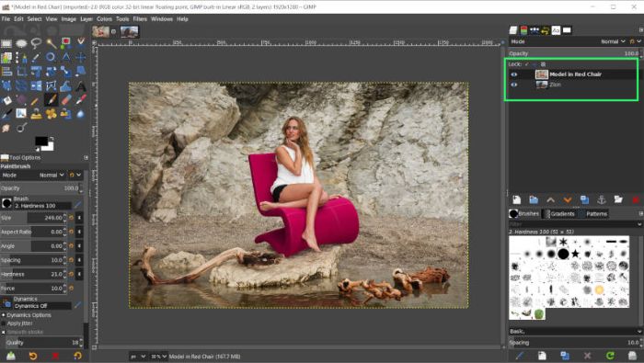Open the Brushes dock configure menu button
This screenshot has width=644, height=363.
640,214
